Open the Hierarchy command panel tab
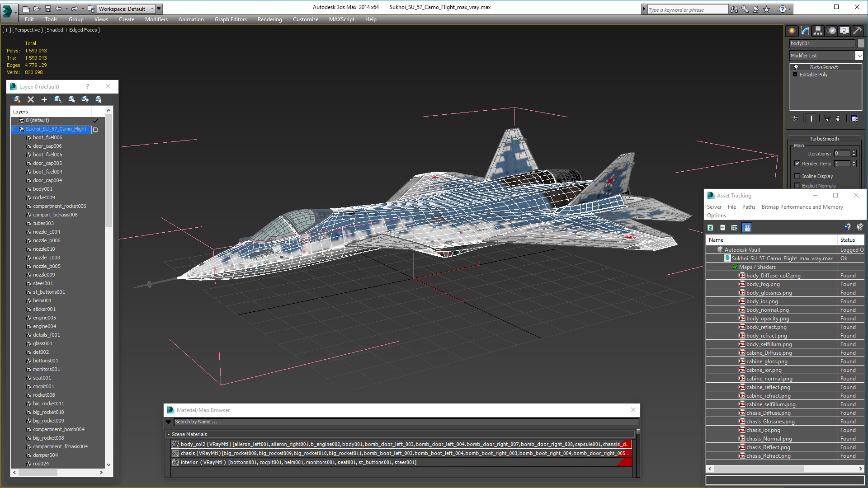Viewport: 868px width, 488px height. click(818, 31)
